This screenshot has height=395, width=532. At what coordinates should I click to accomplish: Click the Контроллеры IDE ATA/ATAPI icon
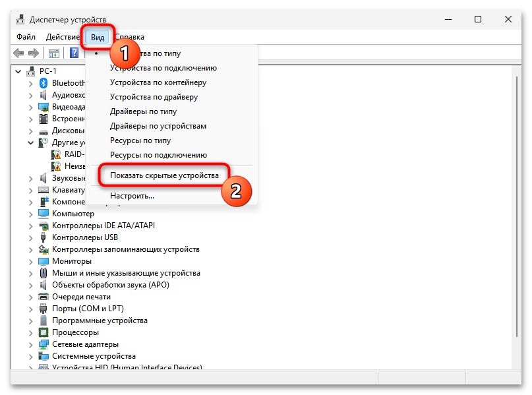[x=44, y=226]
